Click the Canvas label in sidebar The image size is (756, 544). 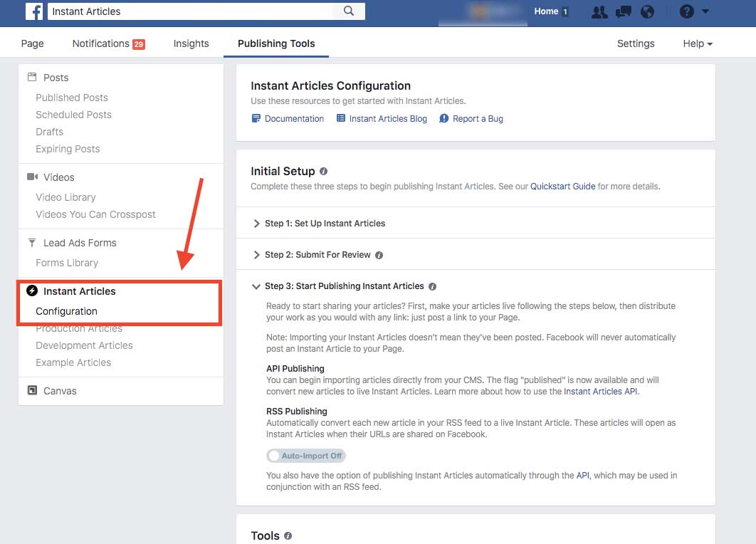click(x=60, y=391)
